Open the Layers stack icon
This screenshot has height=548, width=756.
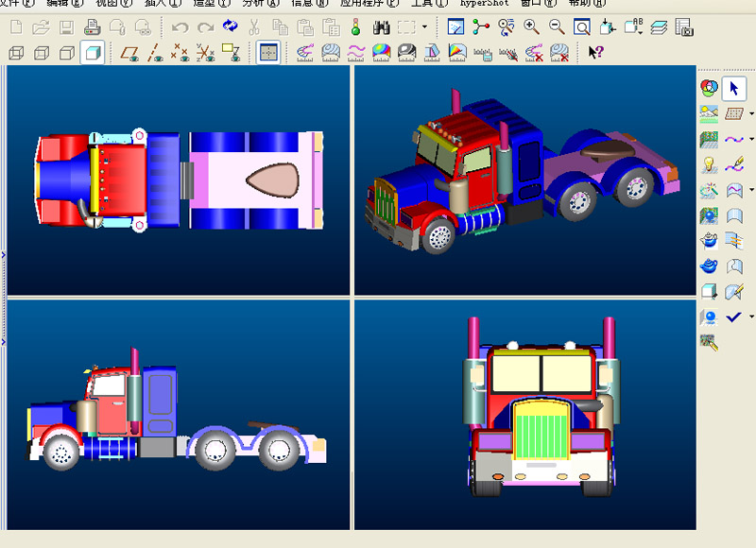(x=659, y=27)
